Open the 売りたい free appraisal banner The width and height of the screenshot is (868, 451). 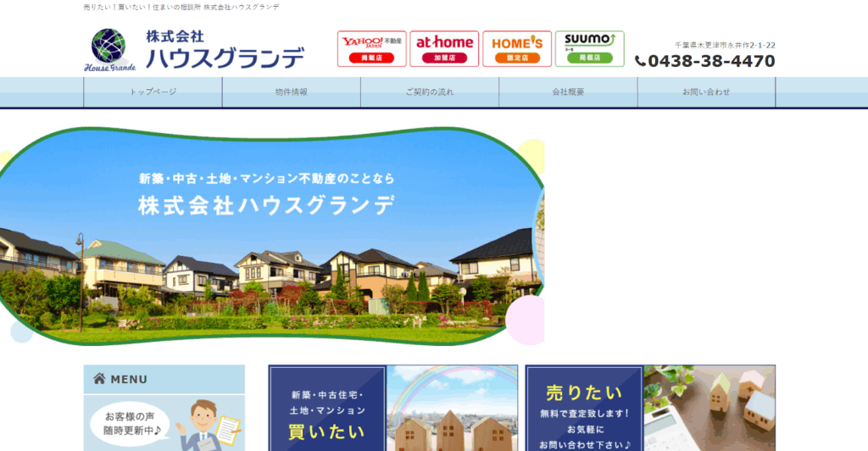tap(584, 409)
